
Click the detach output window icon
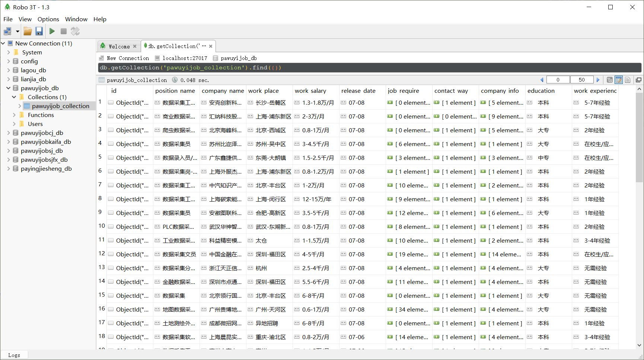(638, 80)
